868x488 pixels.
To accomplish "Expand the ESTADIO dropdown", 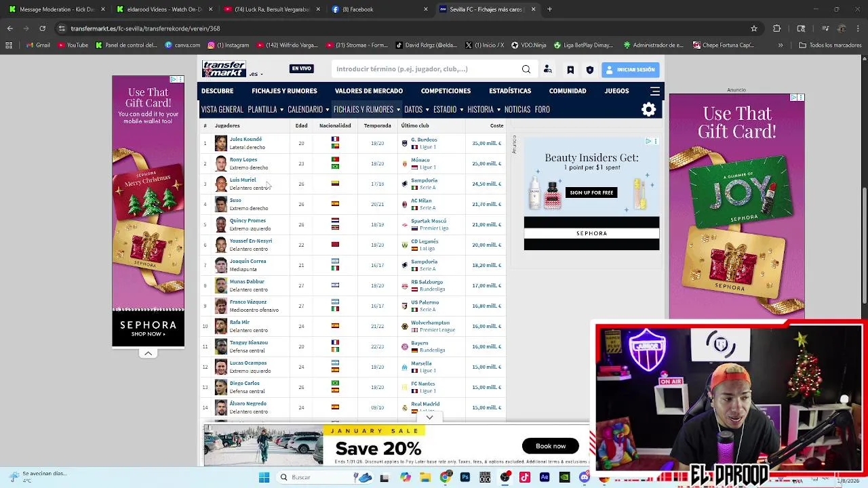I will point(448,109).
